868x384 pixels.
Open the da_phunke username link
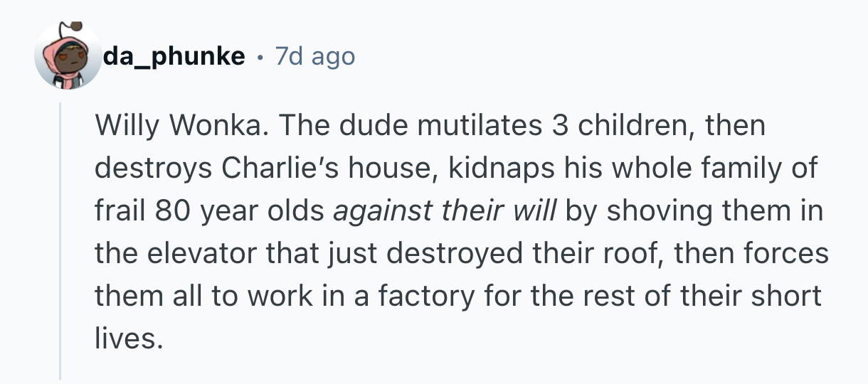pos(174,56)
